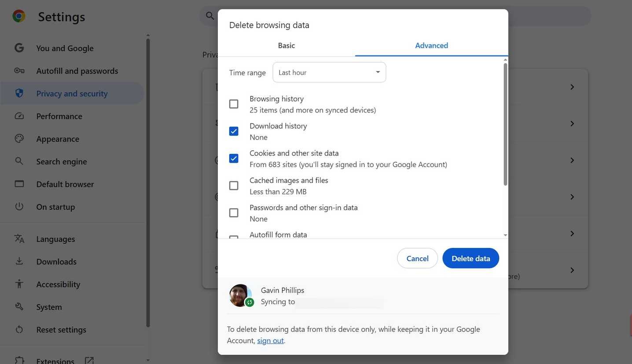Image resolution: width=632 pixels, height=364 pixels.
Task: Disable Cookies and other site data
Action: click(233, 158)
